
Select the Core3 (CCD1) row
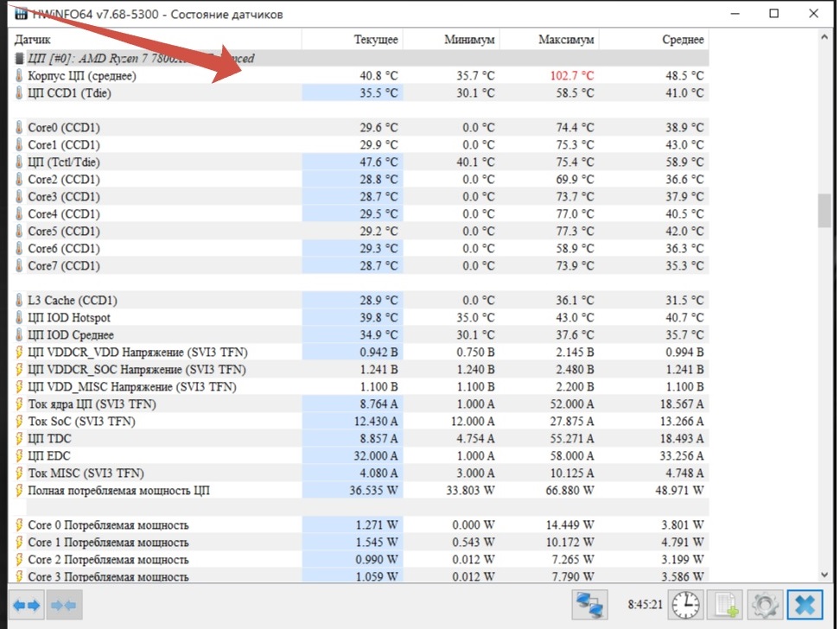point(360,197)
